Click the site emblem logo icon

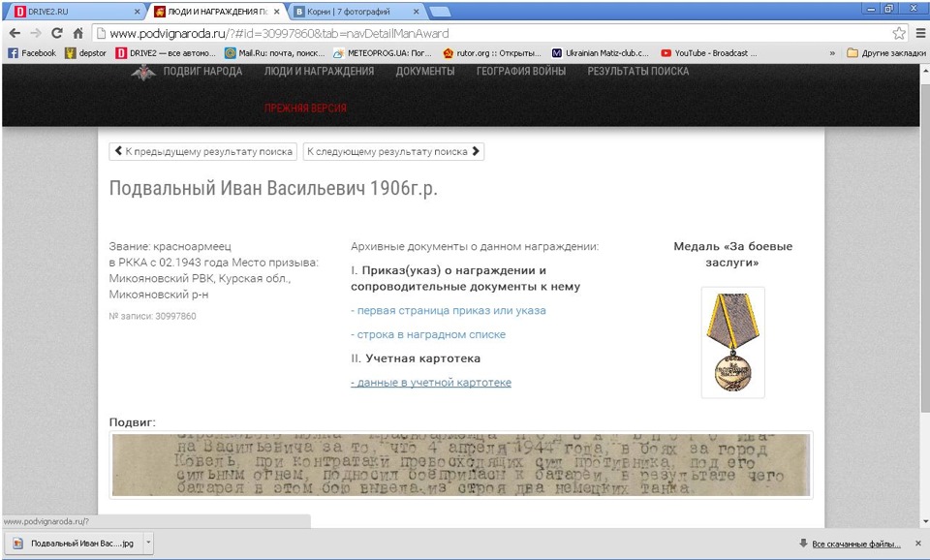pos(143,72)
